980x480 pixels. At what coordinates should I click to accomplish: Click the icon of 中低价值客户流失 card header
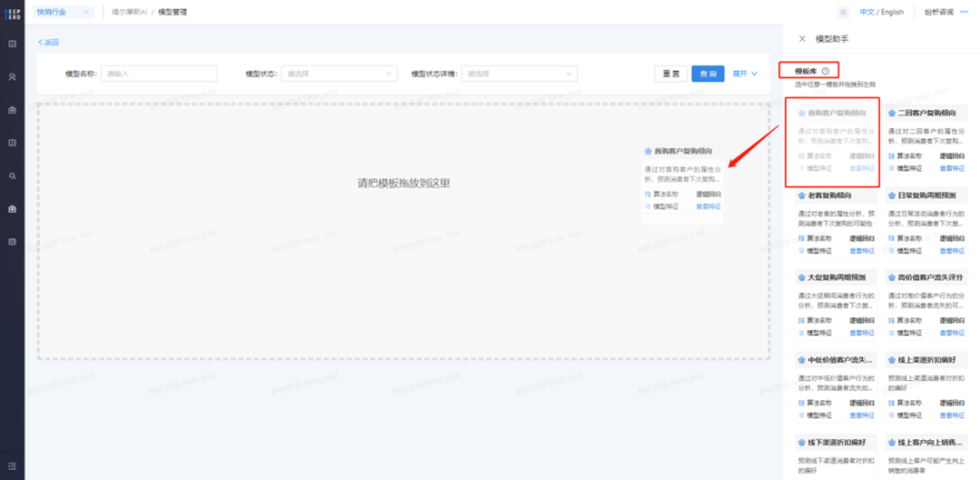(802, 360)
